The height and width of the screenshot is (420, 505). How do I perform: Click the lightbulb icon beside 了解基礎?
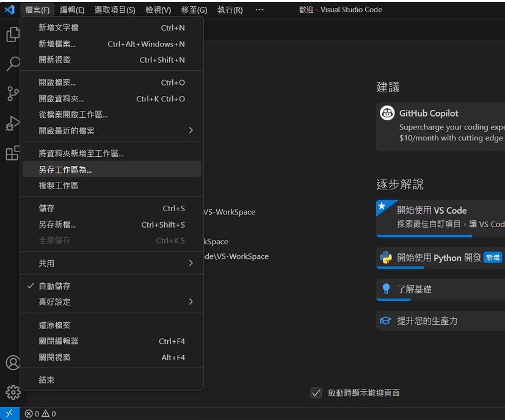[386, 289]
